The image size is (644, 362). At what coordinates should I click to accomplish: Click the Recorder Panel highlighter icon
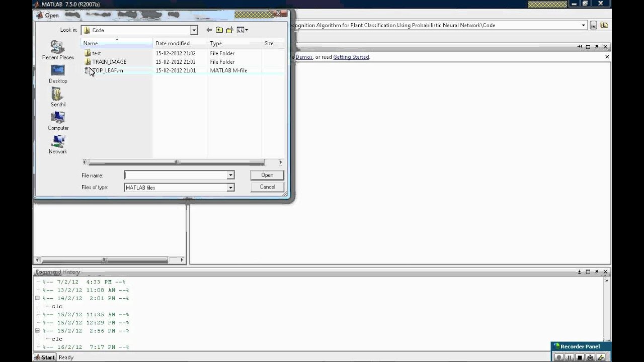601,357
